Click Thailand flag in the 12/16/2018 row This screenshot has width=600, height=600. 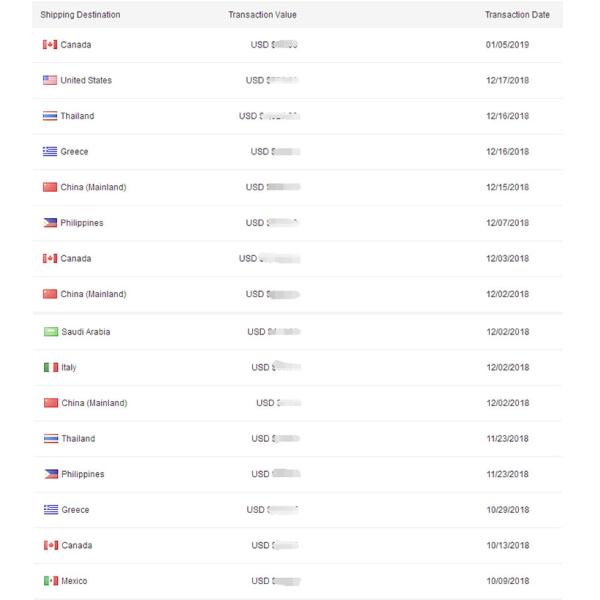tap(50, 116)
